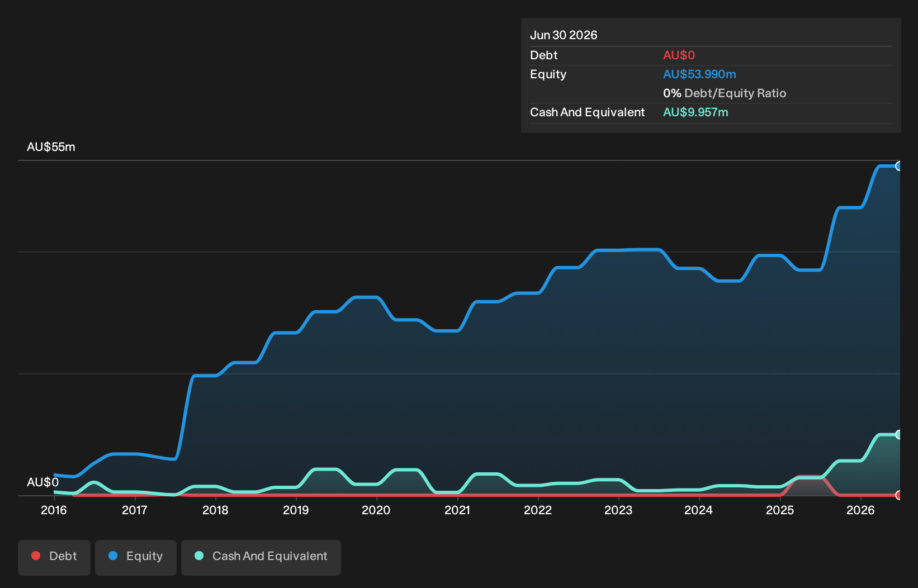Click the 2025 x-axis label

pyautogui.click(x=780, y=510)
